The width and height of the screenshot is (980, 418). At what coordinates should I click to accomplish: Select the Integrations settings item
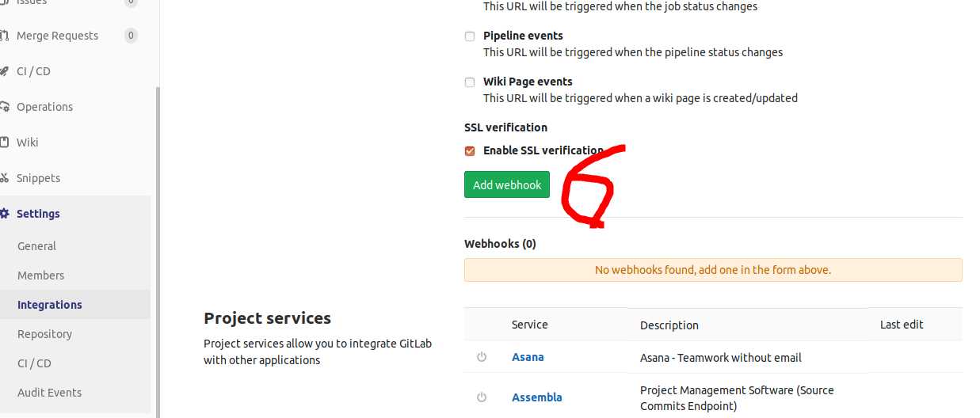49,305
